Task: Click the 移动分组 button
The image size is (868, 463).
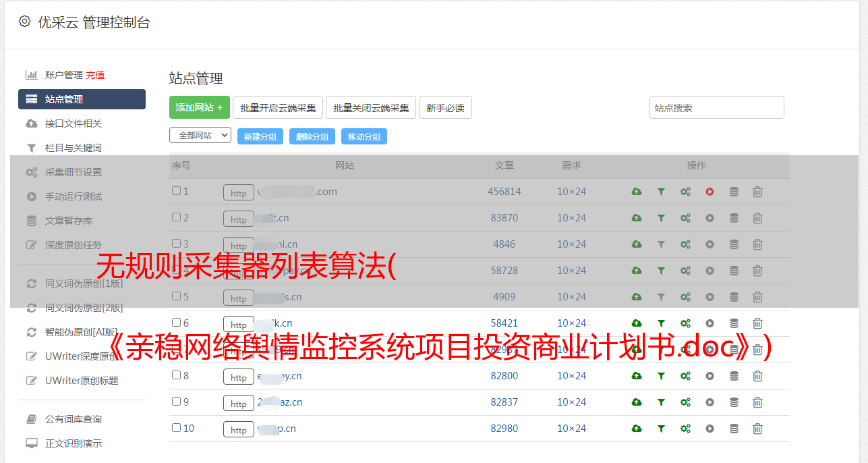Action: pos(364,136)
